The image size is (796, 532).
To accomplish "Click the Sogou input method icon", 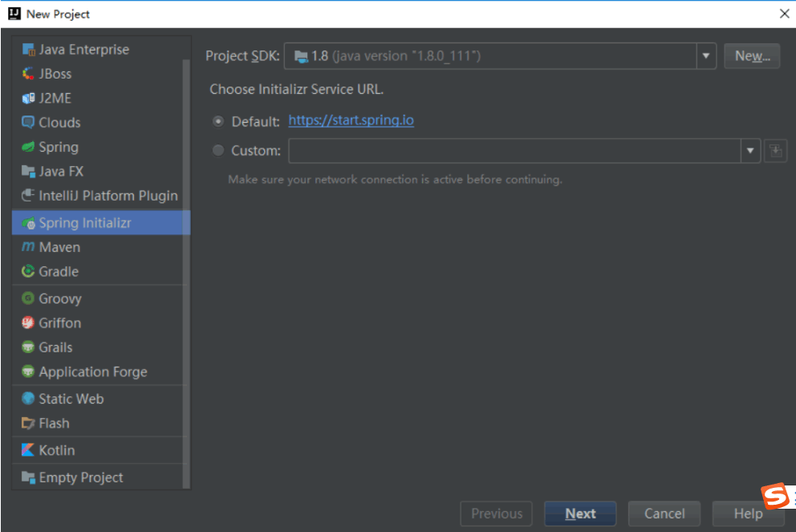I will coord(776,495).
